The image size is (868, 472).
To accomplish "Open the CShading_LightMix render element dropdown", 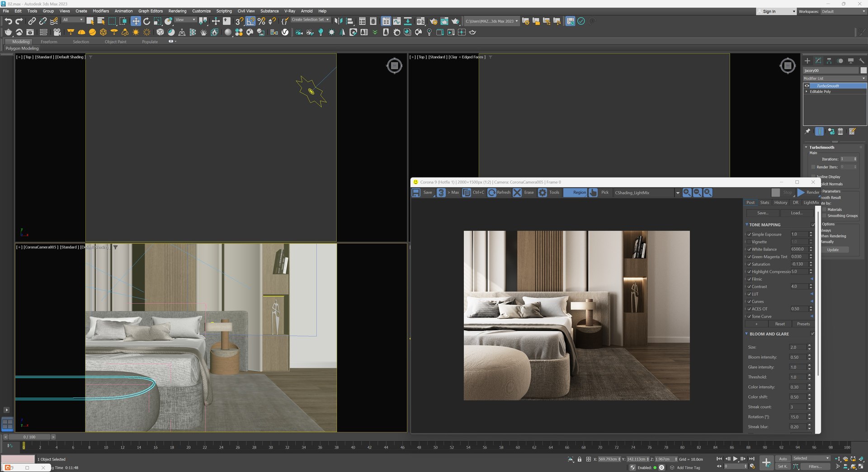I will (647, 193).
